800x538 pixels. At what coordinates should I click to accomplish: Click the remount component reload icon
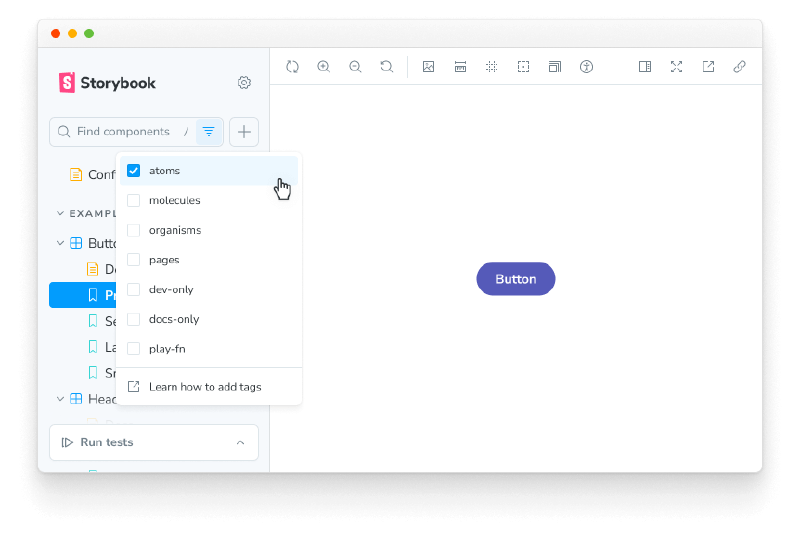pyautogui.click(x=292, y=67)
